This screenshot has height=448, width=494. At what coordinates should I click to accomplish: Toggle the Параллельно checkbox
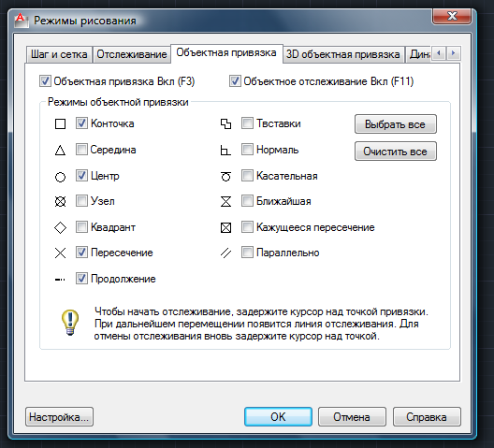pos(247,252)
